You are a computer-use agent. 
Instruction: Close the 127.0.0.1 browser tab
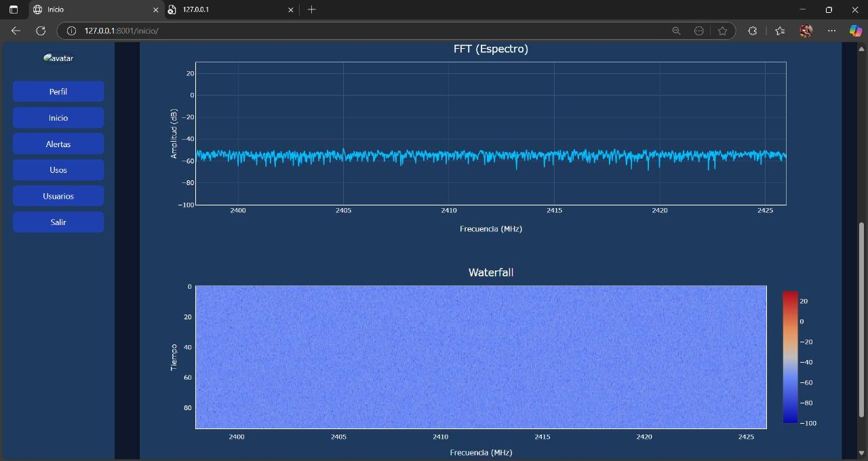(x=291, y=9)
